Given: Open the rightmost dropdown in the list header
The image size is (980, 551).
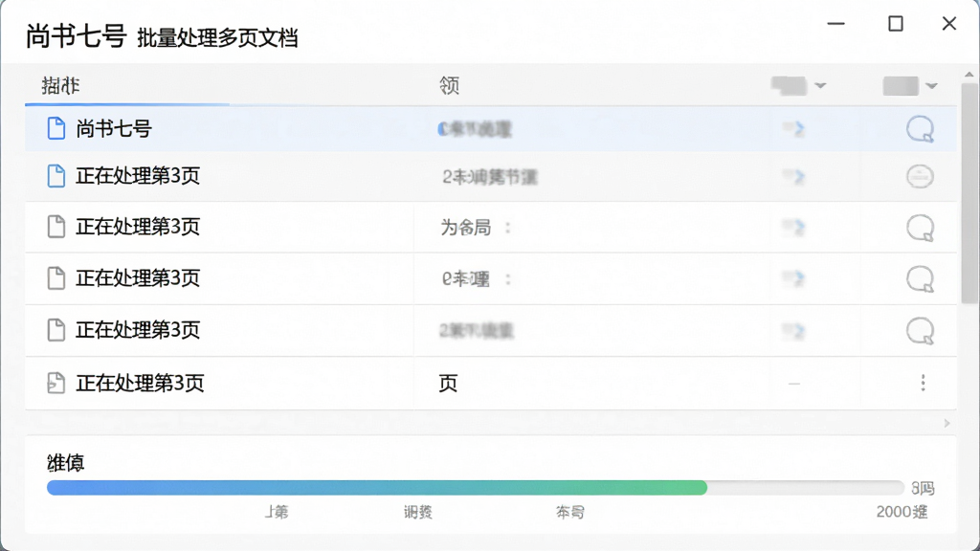Looking at the screenshot, I should pos(910,85).
